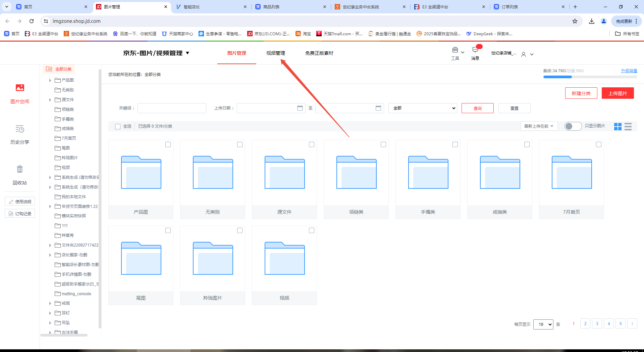The image size is (644, 352).
Task: Switch to grid view layout
Action: 618,126
